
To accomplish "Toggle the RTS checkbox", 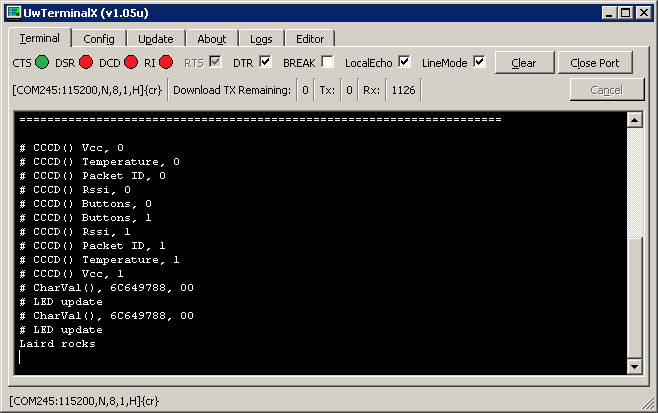I will [x=215, y=62].
